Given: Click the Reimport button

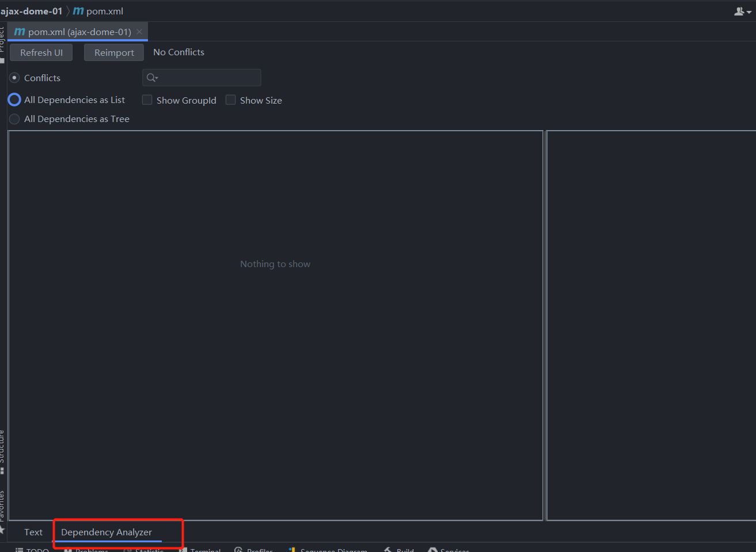Looking at the screenshot, I should tap(114, 52).
